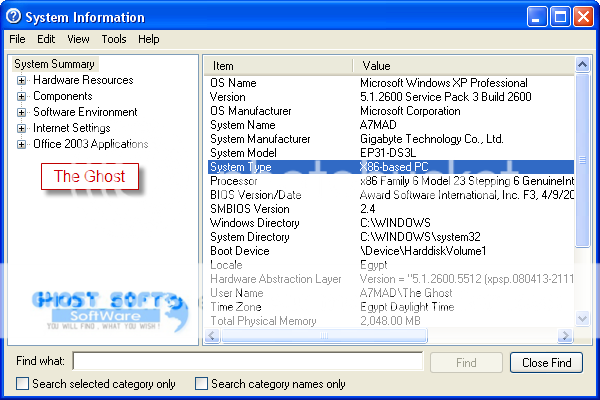This screenshot has height=400, width=600.
Task: Close the System Information window
Action: [584, 17]
